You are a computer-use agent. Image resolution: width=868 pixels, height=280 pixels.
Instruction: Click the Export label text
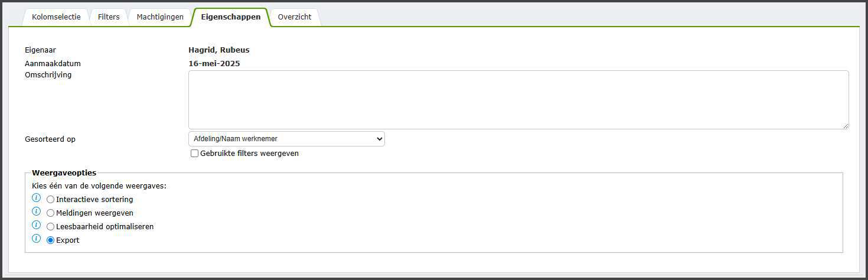tap(68, 240)
